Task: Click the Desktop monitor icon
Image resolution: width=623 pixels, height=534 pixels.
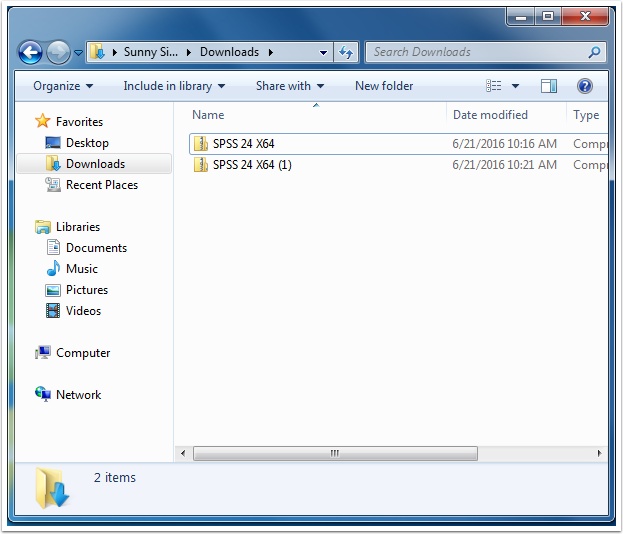Action: point(53,143)
